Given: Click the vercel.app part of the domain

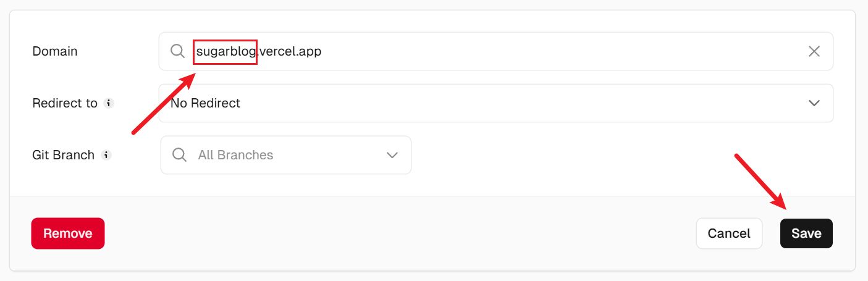Looking at the screenshot, I should (x=290, y=52).
